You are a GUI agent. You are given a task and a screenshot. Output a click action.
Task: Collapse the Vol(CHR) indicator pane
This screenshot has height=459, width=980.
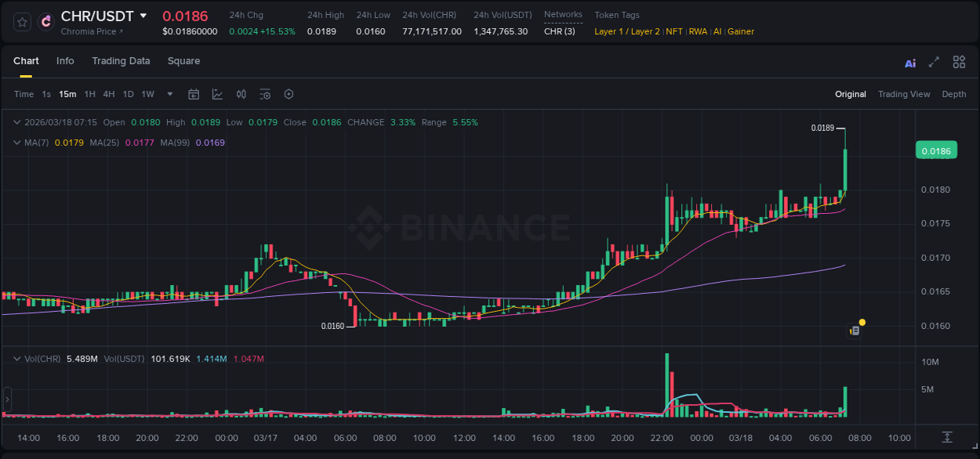[17, 358]
